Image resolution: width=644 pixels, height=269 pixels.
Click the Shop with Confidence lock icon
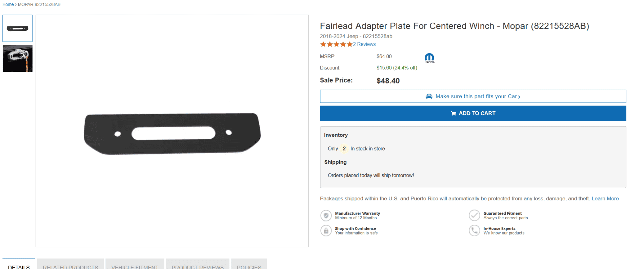tap(326, 230)
